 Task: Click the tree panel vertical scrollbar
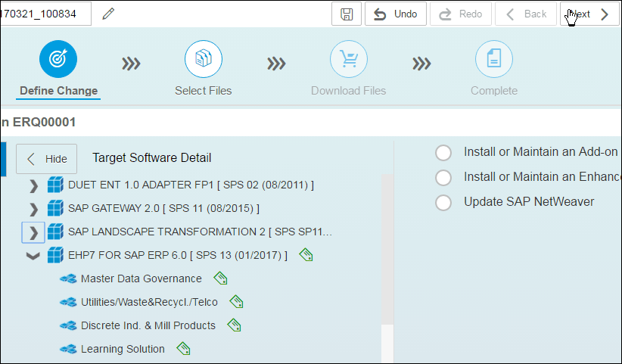(x=387, y=257)
